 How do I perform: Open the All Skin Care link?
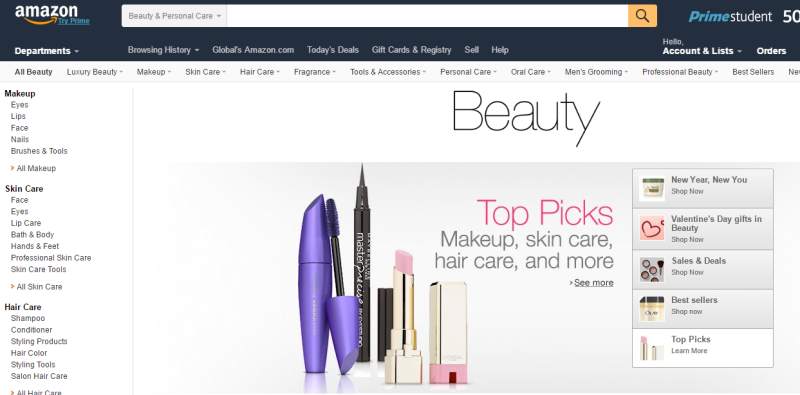[x=39, y=287]
